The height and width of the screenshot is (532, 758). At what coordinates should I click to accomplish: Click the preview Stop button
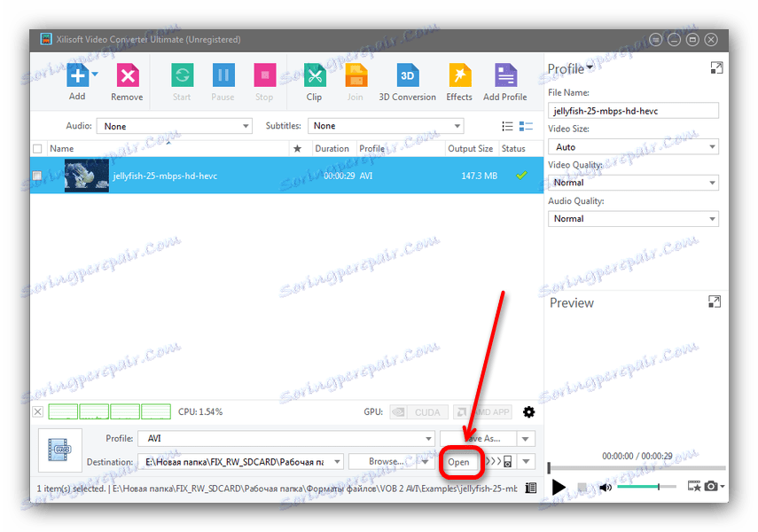[x=582, y=487]
